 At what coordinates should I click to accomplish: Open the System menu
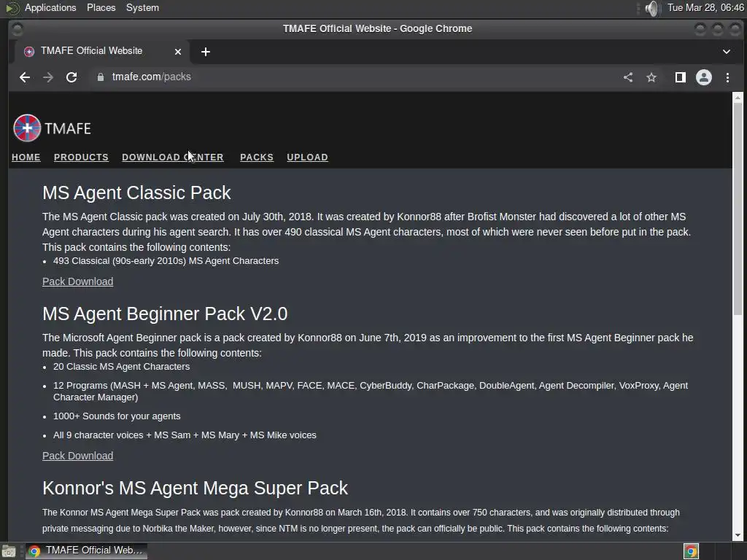142,8
